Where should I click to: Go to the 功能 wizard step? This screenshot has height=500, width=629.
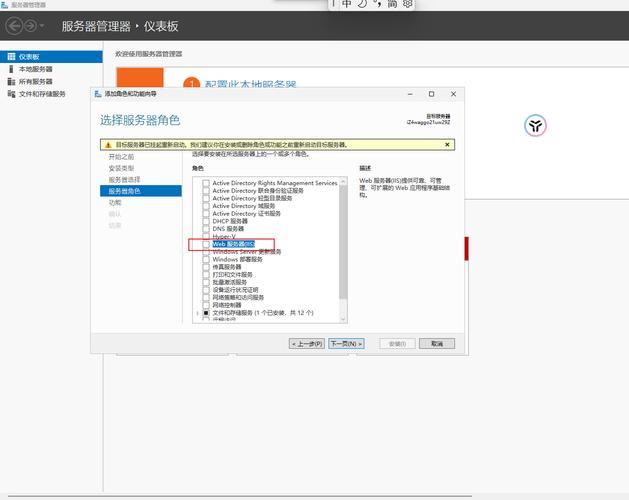coord(115,203)
